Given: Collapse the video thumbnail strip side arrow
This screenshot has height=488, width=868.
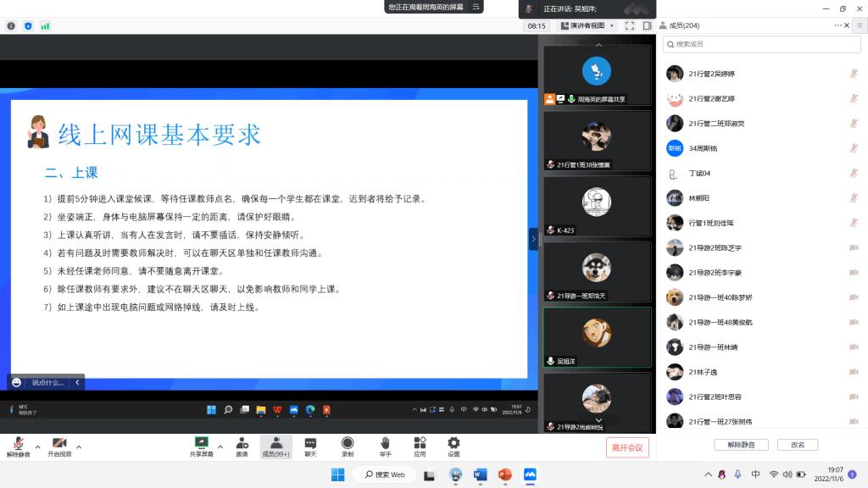Looking at the screenshot, I should [x=533, y=239].
